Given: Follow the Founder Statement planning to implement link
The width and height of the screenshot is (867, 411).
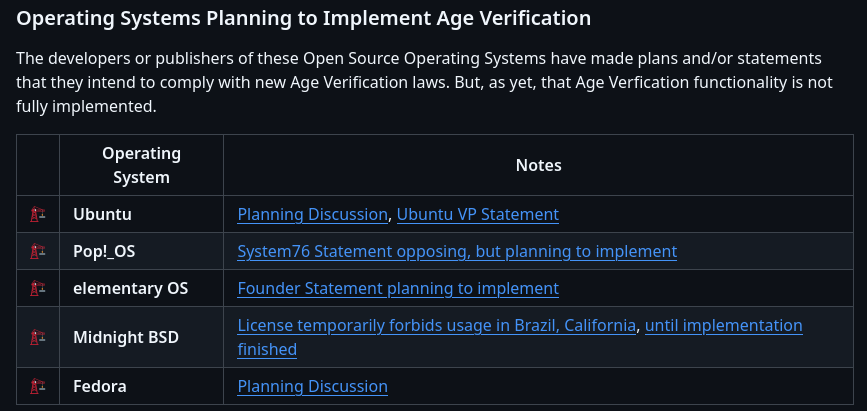Looking at the screenshot, I should coord(397,288).
